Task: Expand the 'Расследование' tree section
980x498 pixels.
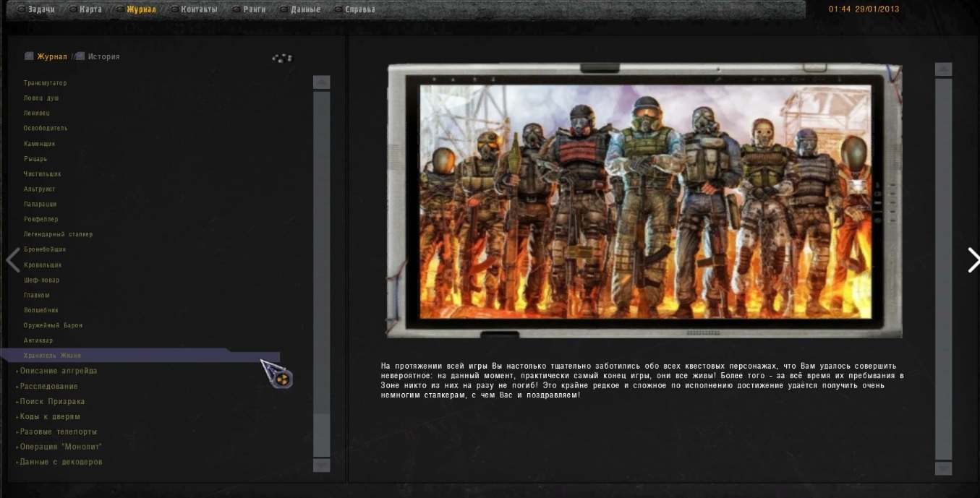Action: [x=48, y=386]
